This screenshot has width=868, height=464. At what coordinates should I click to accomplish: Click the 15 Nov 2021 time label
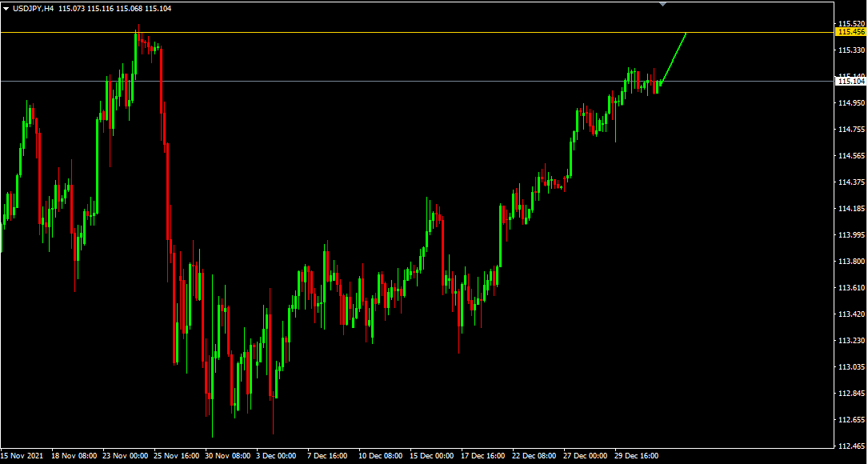(22, 456)
